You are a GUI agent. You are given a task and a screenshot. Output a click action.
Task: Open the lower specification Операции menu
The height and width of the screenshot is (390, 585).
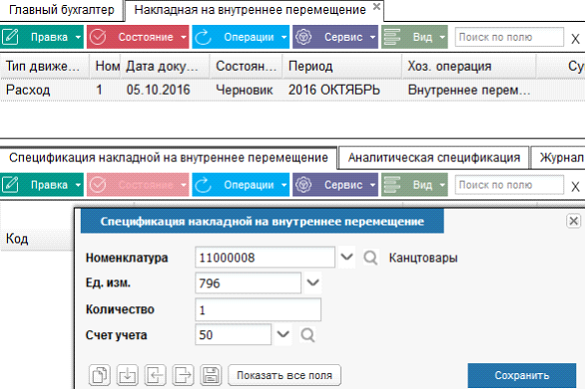pos(241,185)
